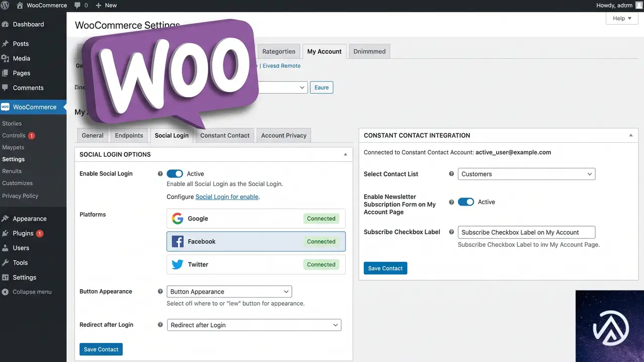Image resolution: width=644 pixels, height=362 pixels.
Task: Show help tip for Button Appearance
Action: point(160,292)
